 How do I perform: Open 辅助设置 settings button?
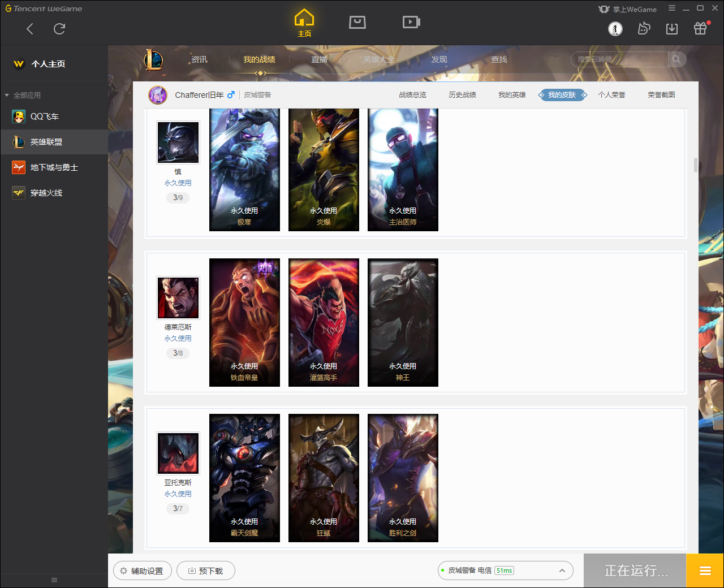pos(142,571)
